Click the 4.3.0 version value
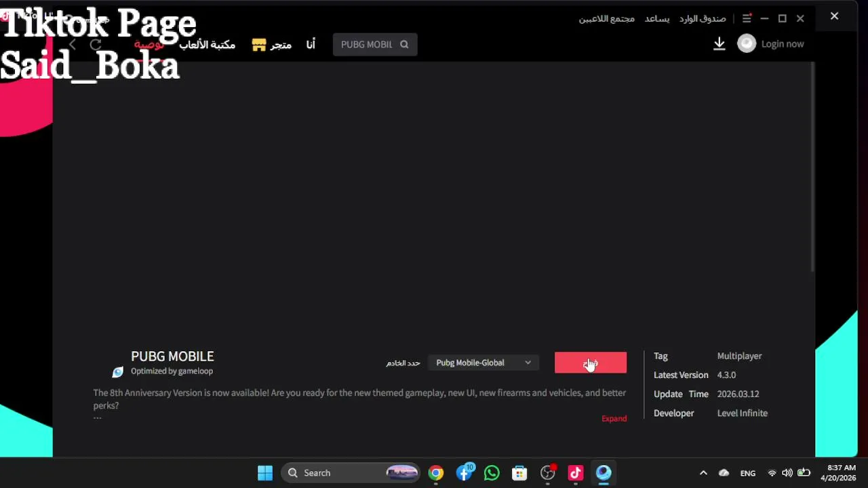 [x=726, y=375]
